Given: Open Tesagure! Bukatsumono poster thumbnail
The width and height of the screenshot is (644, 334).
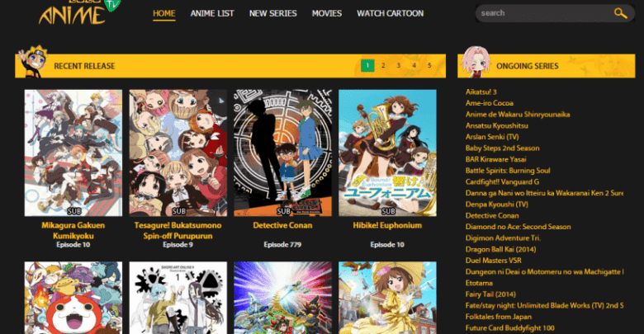Looking at the screenshot, I should click(x=178, y=153).
